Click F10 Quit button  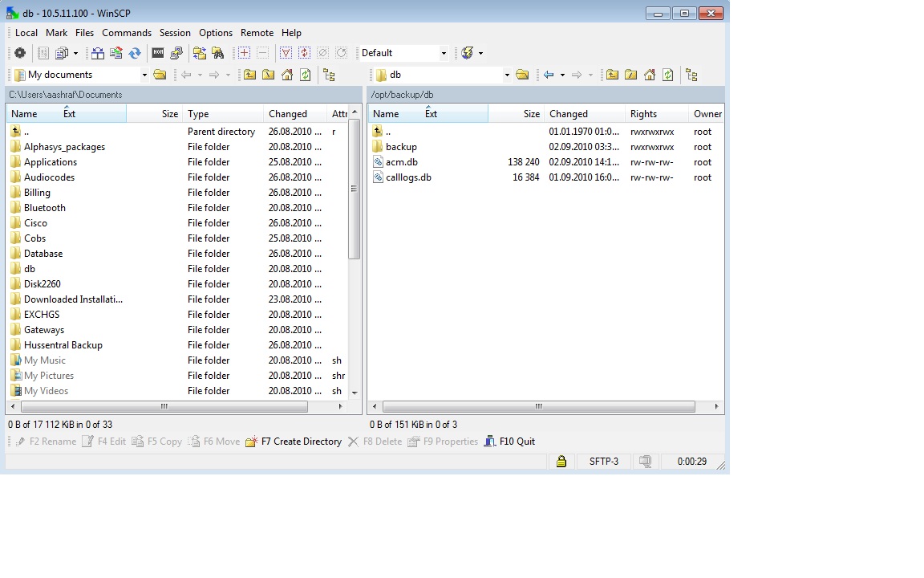(x=509, y=442)
